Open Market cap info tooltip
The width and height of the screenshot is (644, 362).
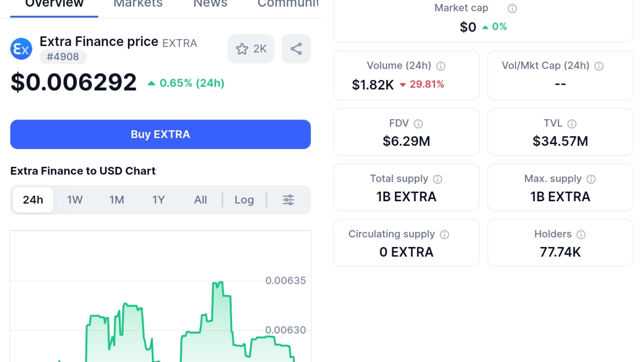pos(512,8)
